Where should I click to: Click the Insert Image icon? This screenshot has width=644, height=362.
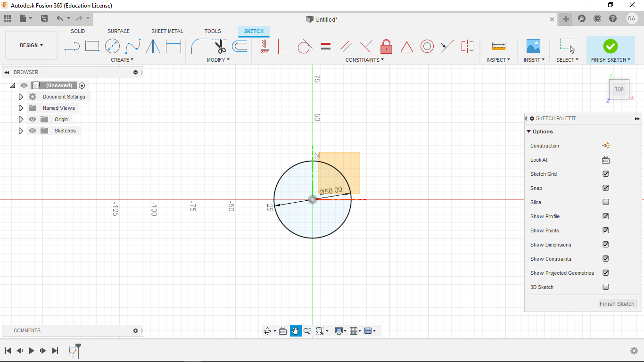[x=533, y=46]
